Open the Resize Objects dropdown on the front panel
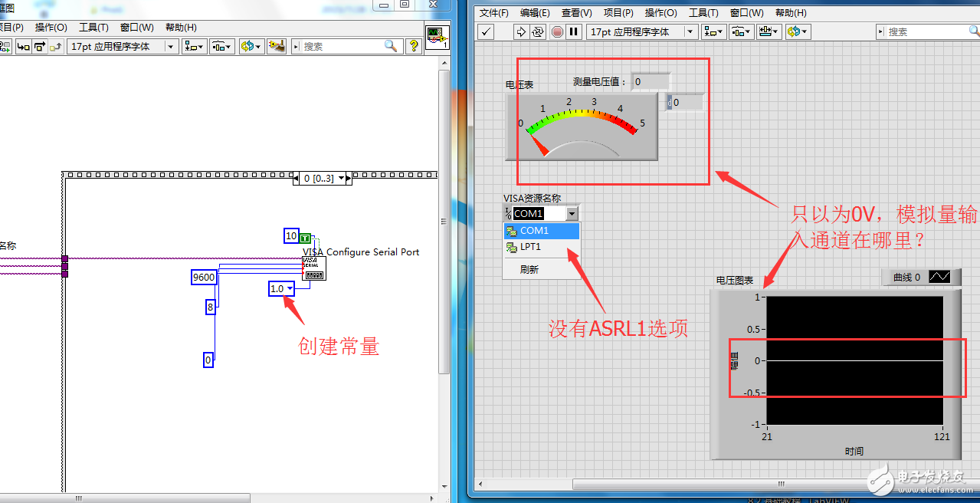Screen dimensions: 980x503 click(769, 31)
